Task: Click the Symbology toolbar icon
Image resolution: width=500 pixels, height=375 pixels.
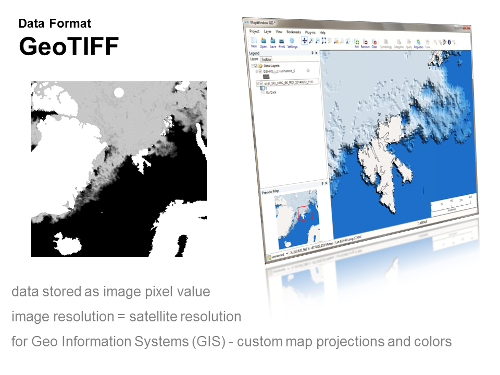Action: click(x=386, y=44)
